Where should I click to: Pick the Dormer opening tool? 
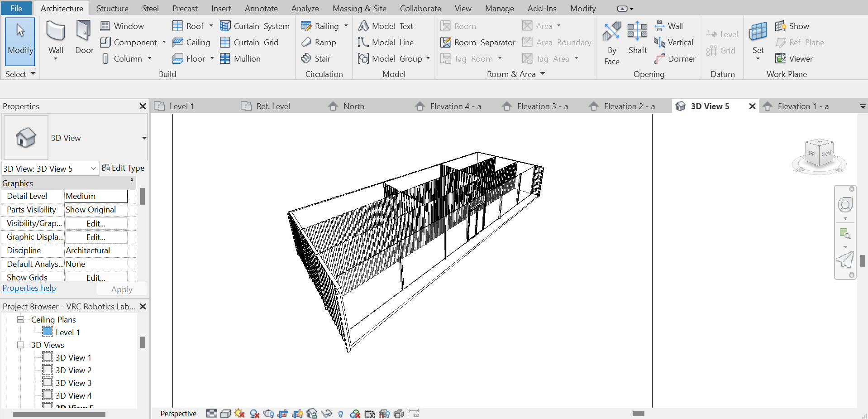point(675,58)
